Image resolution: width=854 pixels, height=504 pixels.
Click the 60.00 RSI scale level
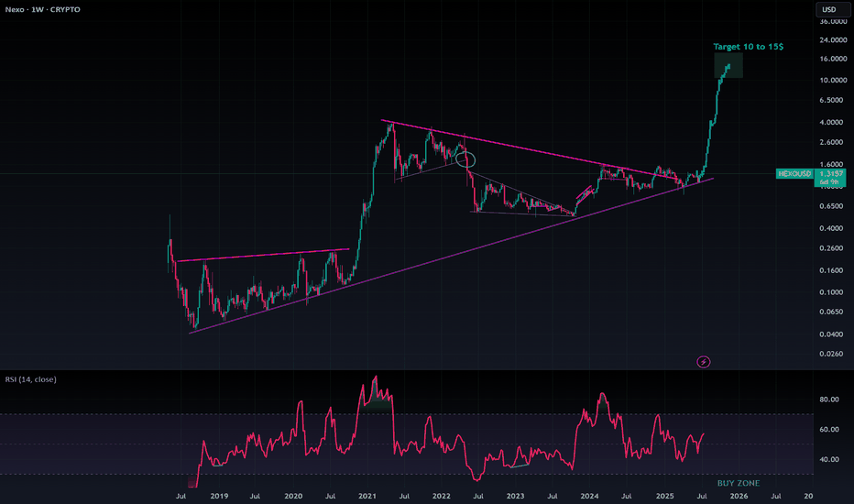tap(828, 429)
